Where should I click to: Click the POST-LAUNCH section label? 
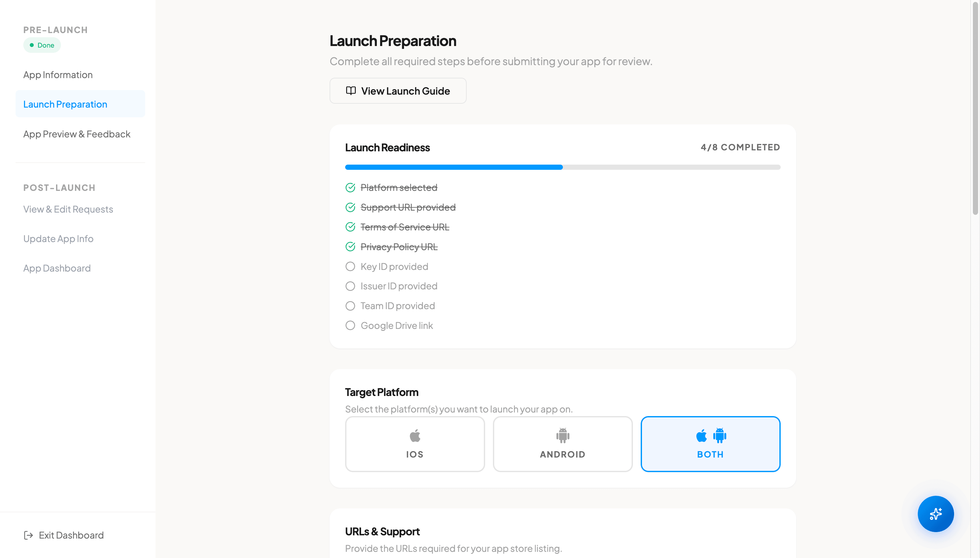[x=59, y=188]
